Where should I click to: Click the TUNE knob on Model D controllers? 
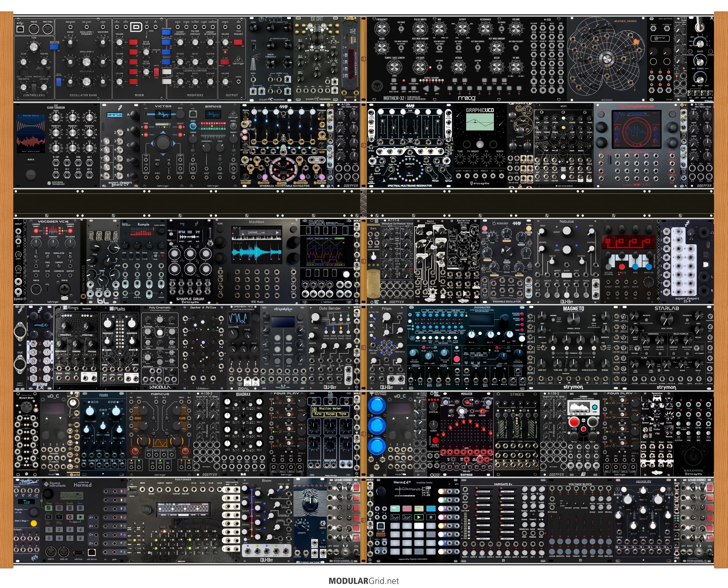[34, 47]
